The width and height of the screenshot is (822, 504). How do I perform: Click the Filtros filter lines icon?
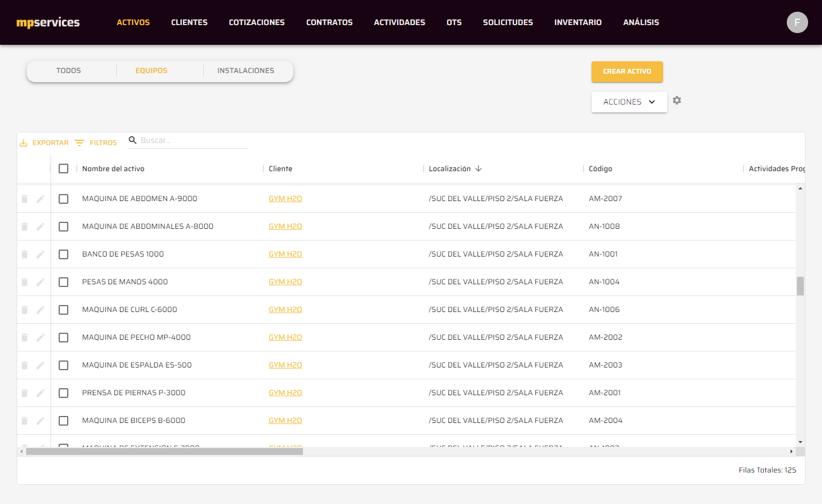coord(79,143)
